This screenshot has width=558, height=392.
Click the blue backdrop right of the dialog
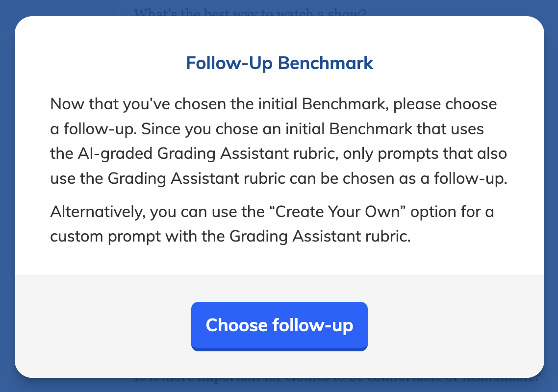pos(551,196)
